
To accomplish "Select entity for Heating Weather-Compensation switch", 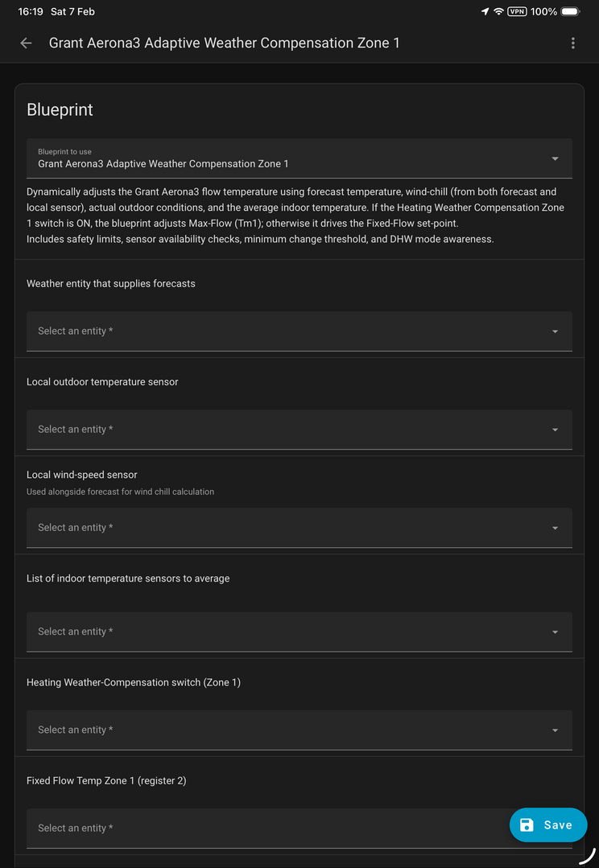I will pyautogui.click(x=299, y=730).
